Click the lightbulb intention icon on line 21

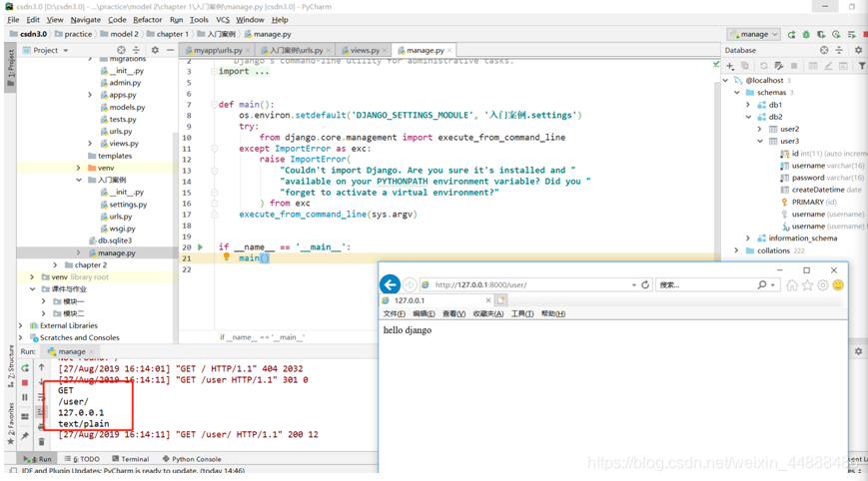(227, 257)
